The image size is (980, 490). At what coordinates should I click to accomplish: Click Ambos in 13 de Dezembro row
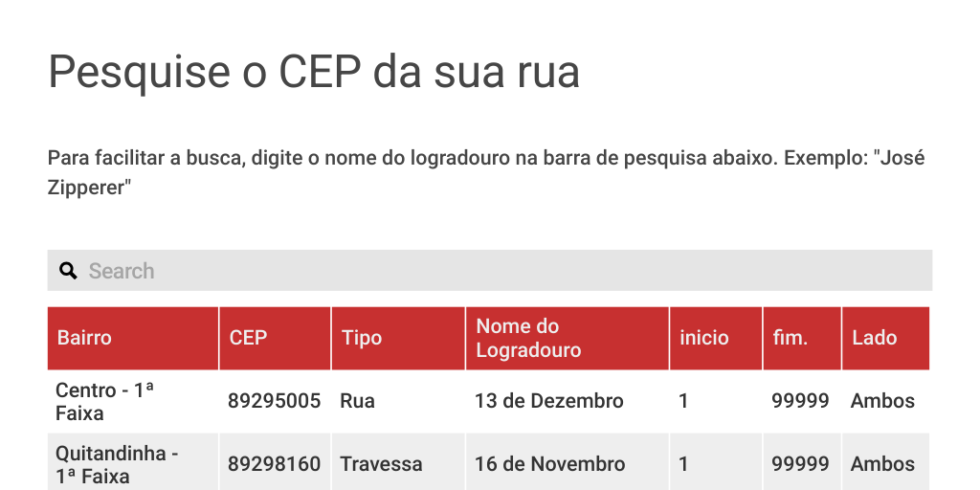882,401
